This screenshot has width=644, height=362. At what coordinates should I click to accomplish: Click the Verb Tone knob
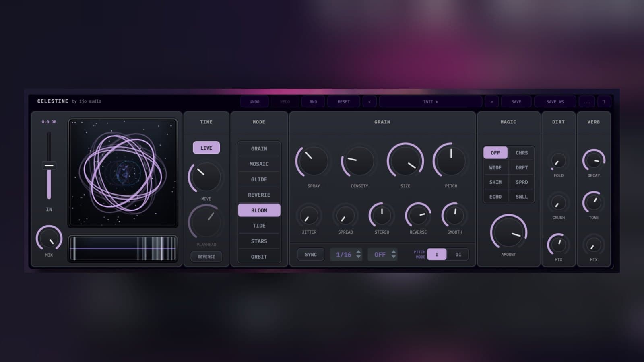594,203
